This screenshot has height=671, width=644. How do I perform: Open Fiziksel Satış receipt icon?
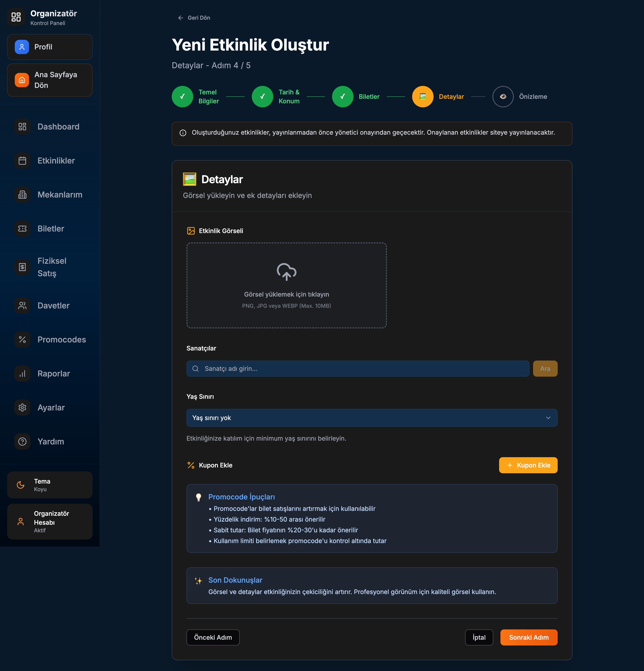point(22,267)
